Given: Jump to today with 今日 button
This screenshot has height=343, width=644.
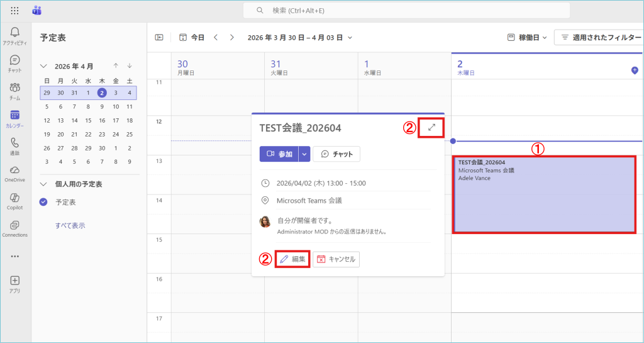Looking at the screenshot, I should point(192,37).
